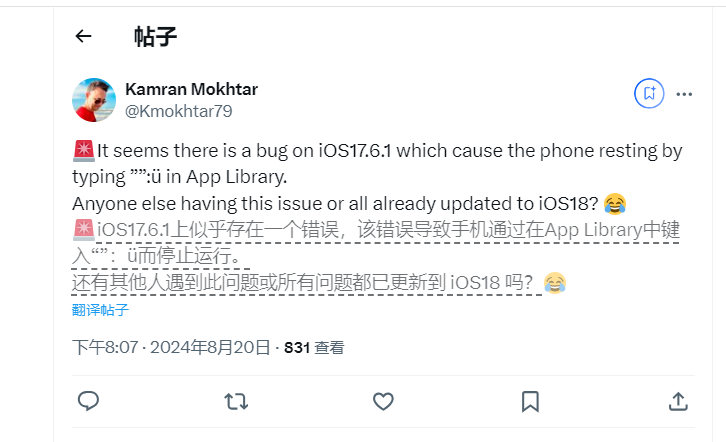Click the circled blue bookmark-plus icon
The width and height of the screenshot is (726, 442).
[x=649, y=93]
